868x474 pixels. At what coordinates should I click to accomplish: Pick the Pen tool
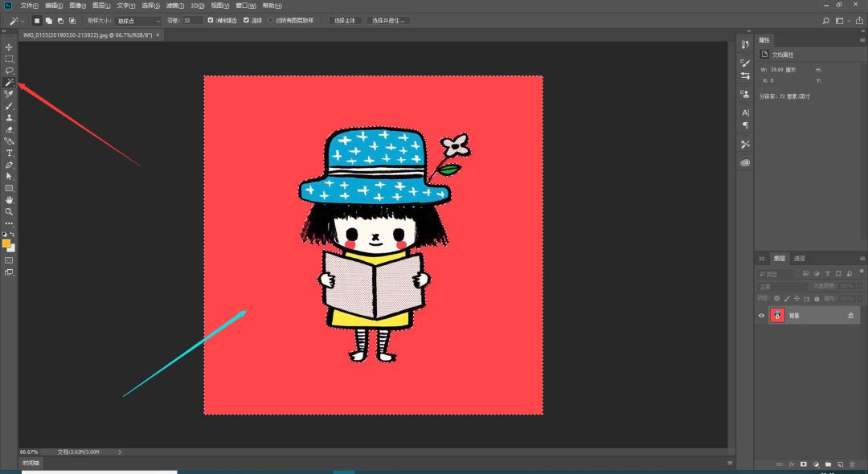point(9,164)
